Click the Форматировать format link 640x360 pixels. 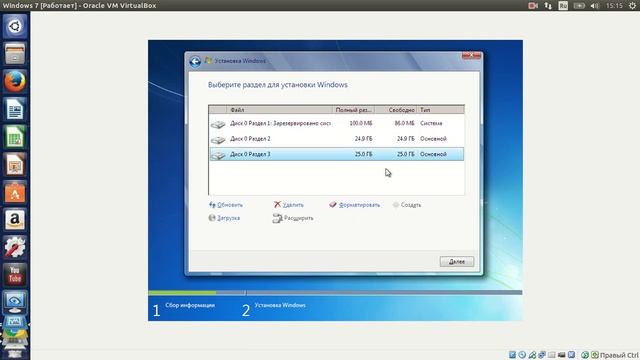(x=359, y=205)
